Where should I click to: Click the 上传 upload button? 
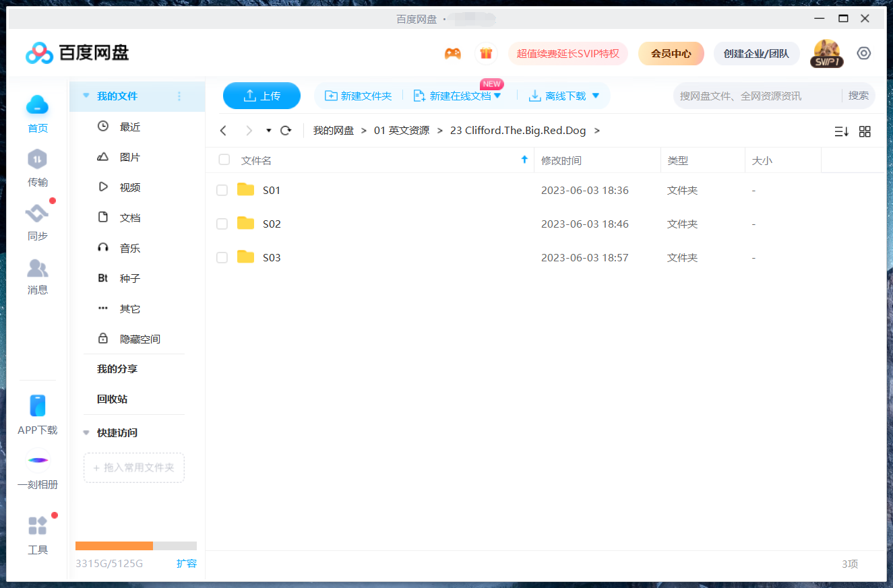(261, 96)
